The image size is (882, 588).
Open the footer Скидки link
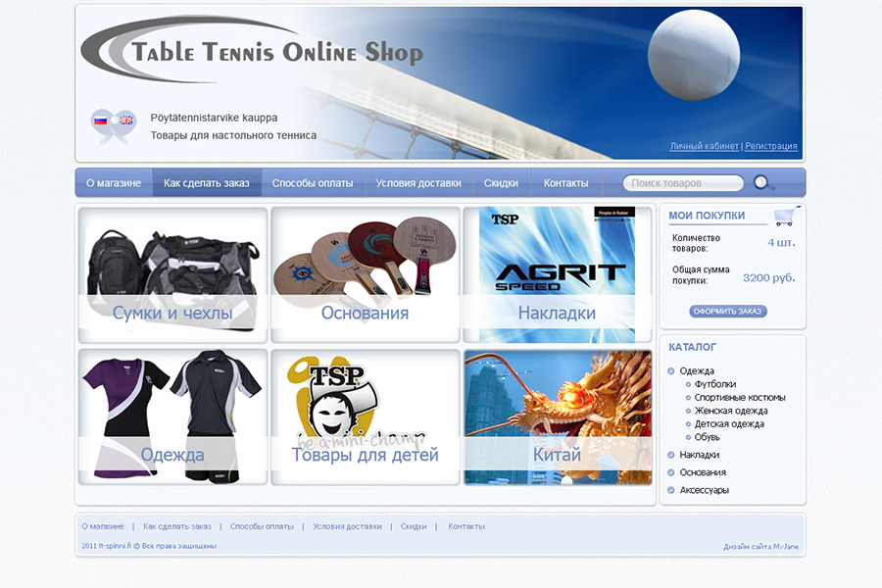tap(414, 526)
